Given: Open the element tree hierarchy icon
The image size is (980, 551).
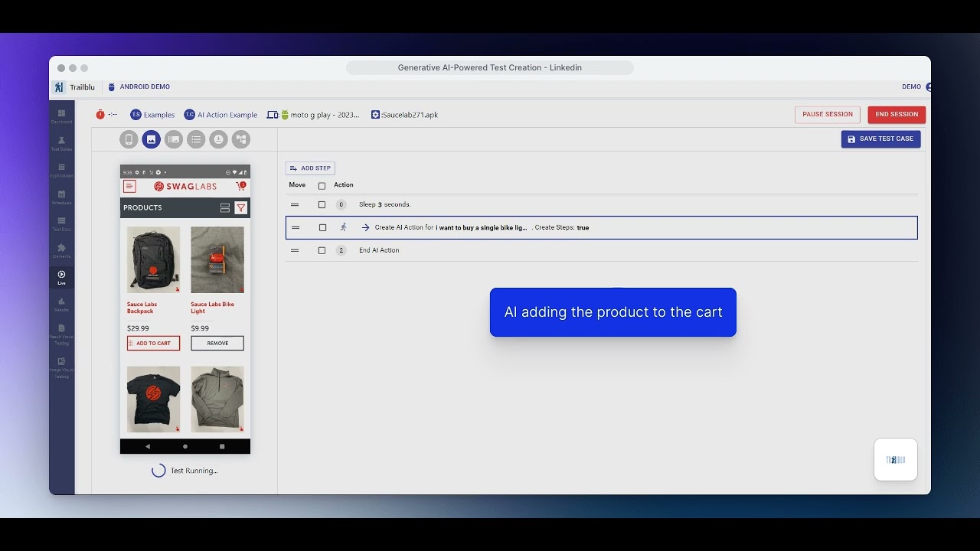Looking at the screenshot, I should [x=241, y=139].
